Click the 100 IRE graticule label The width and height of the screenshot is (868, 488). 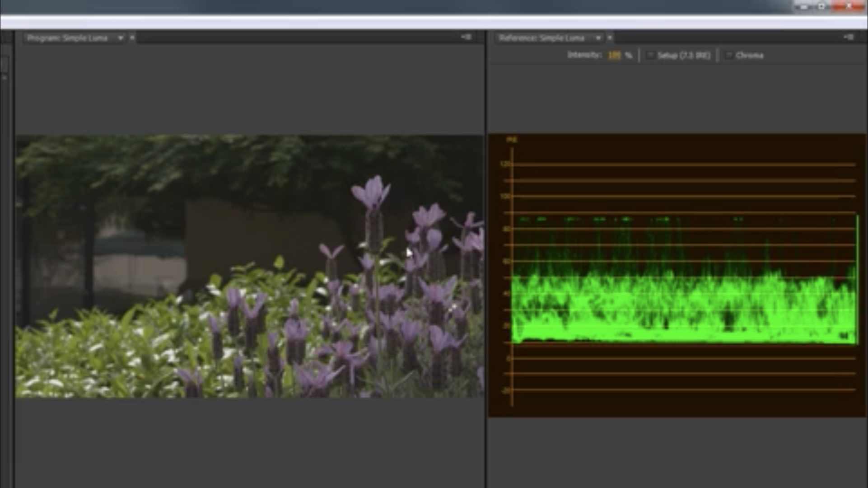click(505, 197)
